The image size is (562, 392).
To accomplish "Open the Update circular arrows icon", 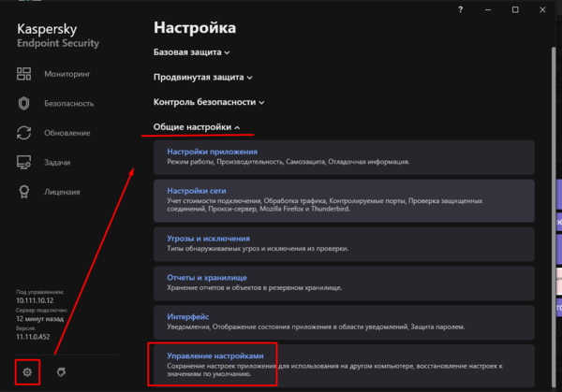I will point(26,133).
